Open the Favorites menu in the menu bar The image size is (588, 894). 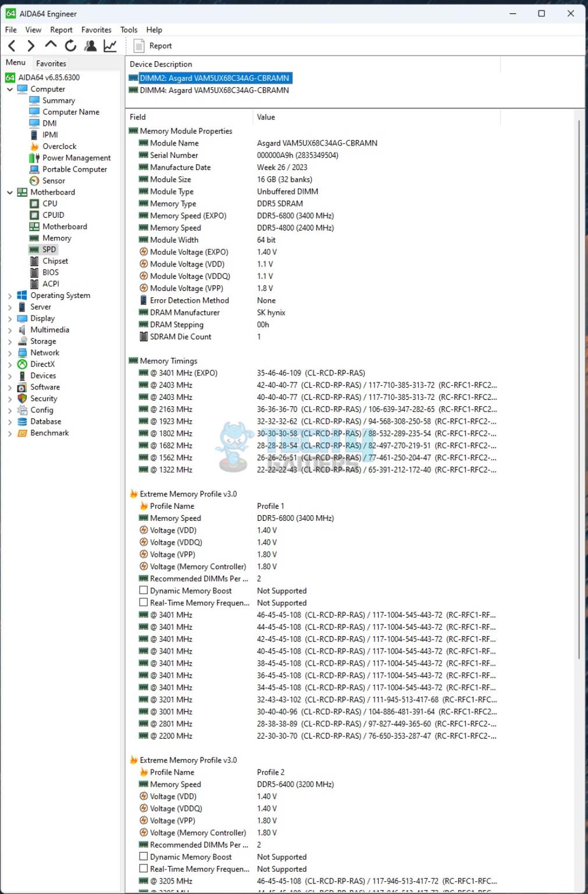(x=96, y=30)
